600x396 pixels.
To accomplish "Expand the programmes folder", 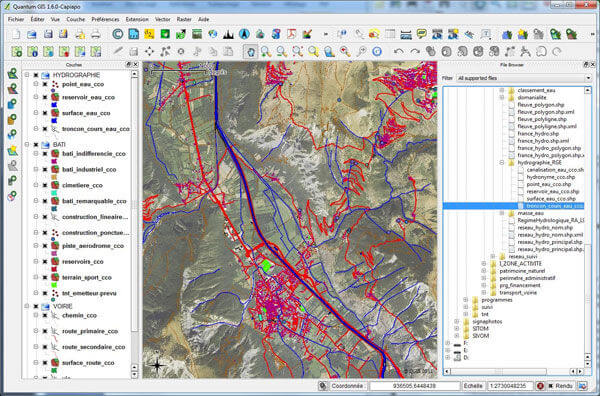I will [466, 300].
